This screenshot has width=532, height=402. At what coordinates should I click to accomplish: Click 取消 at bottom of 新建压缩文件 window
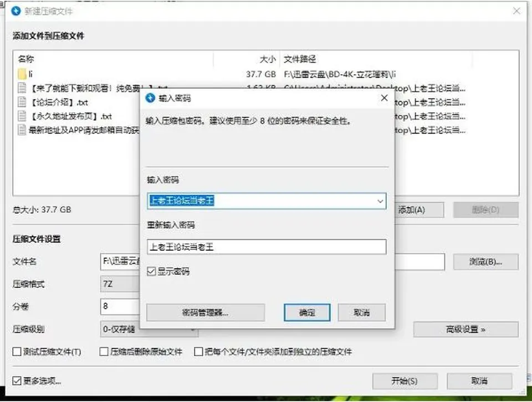click(x=479, y=381)
